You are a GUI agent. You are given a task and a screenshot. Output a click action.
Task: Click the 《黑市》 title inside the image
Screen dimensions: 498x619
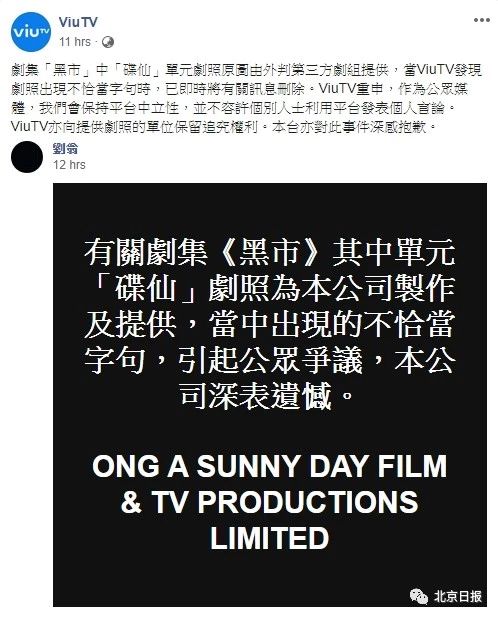pos(270,252)
